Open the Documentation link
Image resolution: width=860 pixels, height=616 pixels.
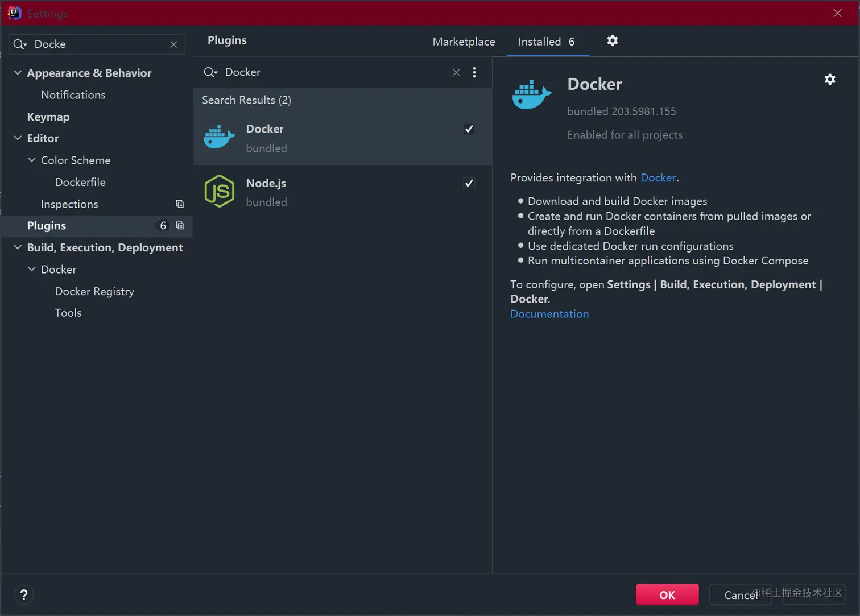click(x=549, y=314)
